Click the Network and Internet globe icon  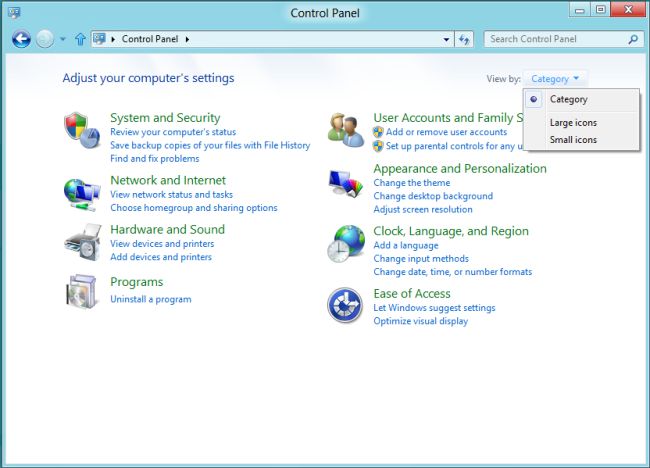pyautogui.click(x=82, y=194)
